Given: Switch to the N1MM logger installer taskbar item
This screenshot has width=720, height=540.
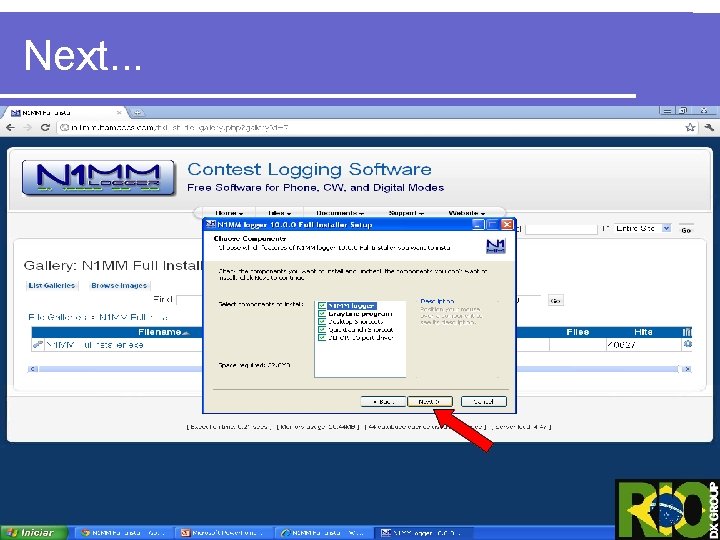Looking at the screenshot, I should click(424, 533).
